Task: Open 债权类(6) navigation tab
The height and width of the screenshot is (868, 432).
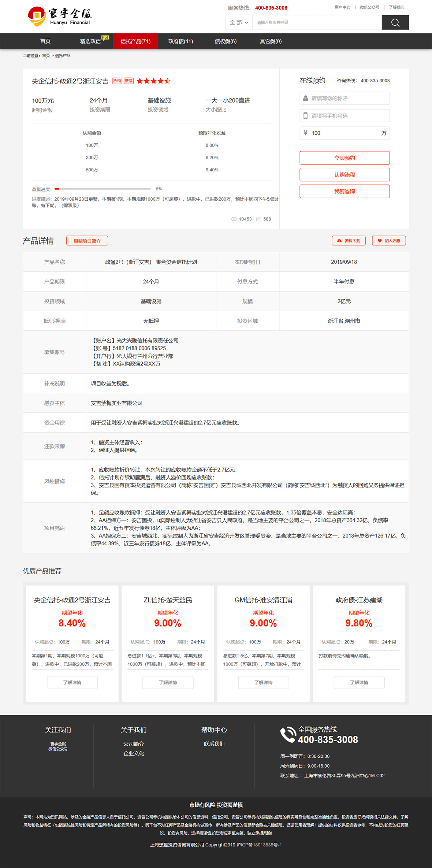Action: point(226,41)
